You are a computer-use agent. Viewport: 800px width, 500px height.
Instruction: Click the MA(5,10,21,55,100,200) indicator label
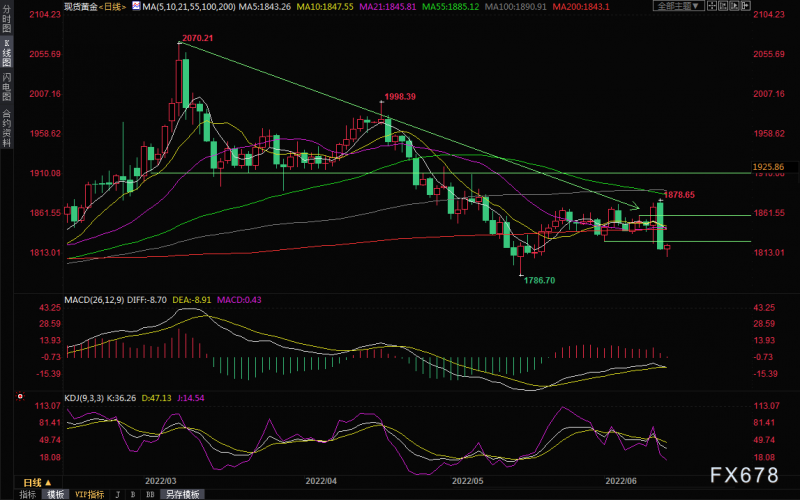[x=189, y=7]
